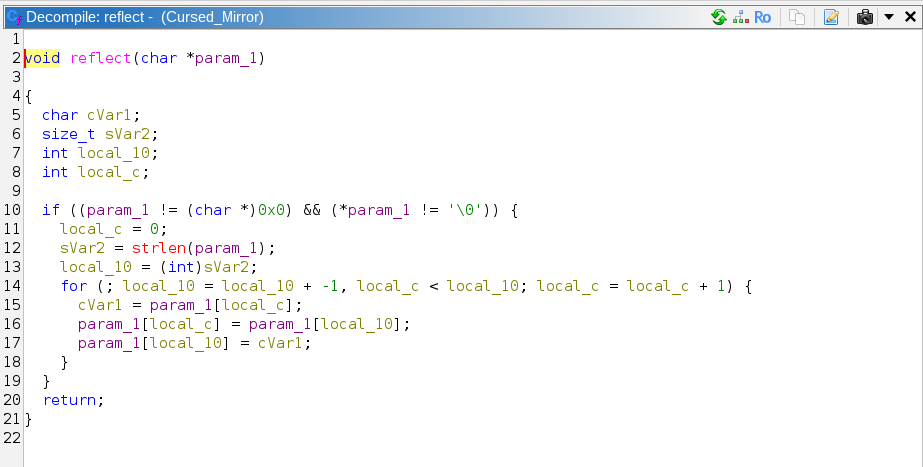Click 'param_1' in the function signature
The height and width of the screenshot is (467, 923).
tap(227, 58)
